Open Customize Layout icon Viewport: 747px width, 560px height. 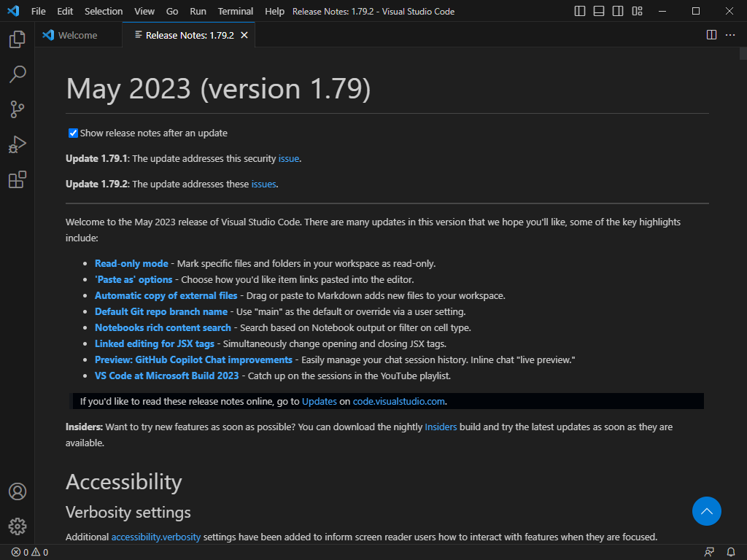pyautogui.click(x=637, y=11)
